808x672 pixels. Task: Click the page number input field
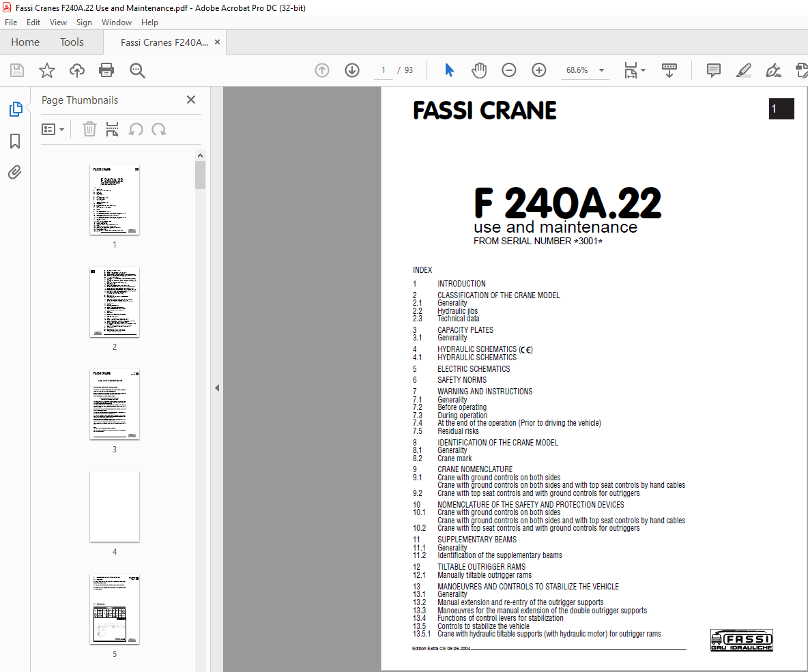pos(384,70)
